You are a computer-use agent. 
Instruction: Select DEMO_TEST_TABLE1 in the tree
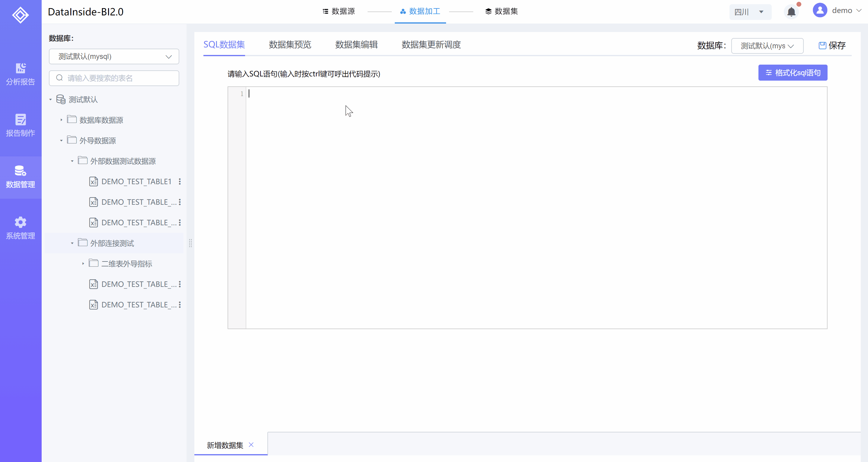point(136,181)
